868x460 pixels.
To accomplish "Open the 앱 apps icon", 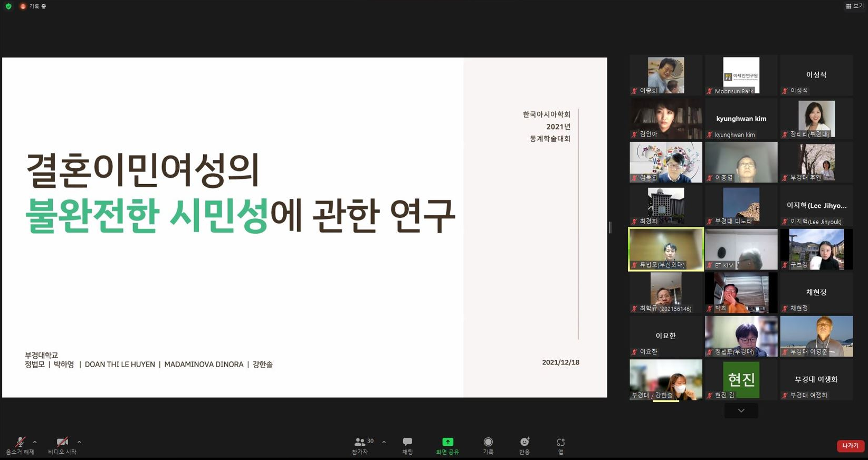I will tap(560, 445).
